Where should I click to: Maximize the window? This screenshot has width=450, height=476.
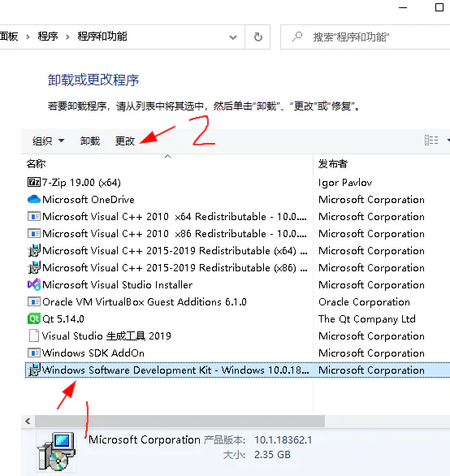tap(439, 7)
